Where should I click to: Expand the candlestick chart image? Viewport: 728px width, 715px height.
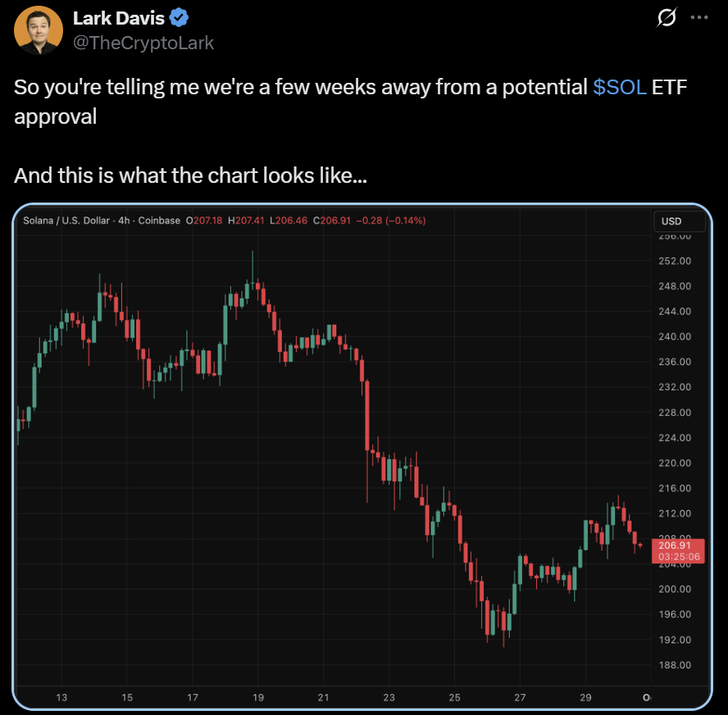click(361, 455)
